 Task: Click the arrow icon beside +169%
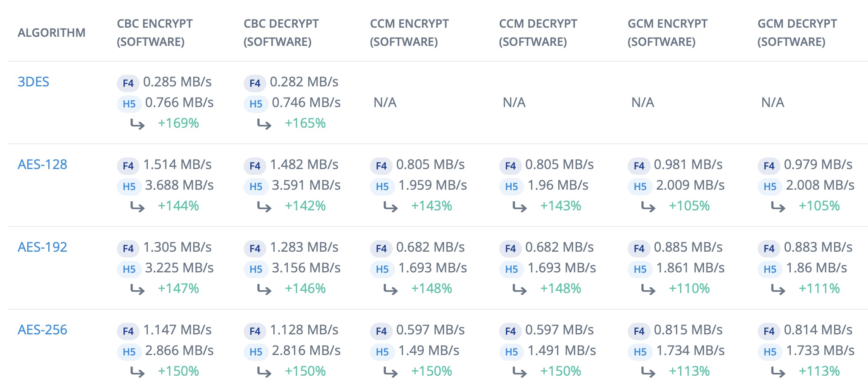tap(138, 124)
